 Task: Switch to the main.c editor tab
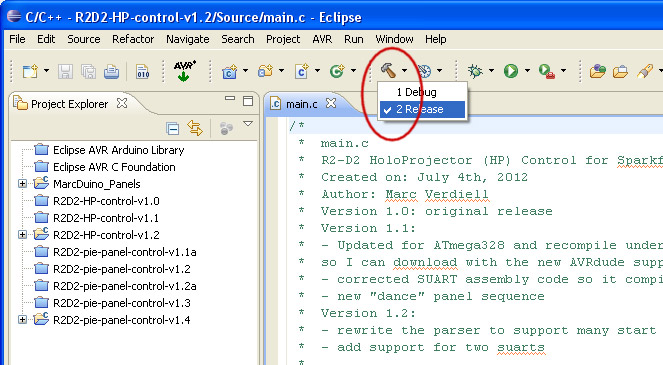point(301,104)
